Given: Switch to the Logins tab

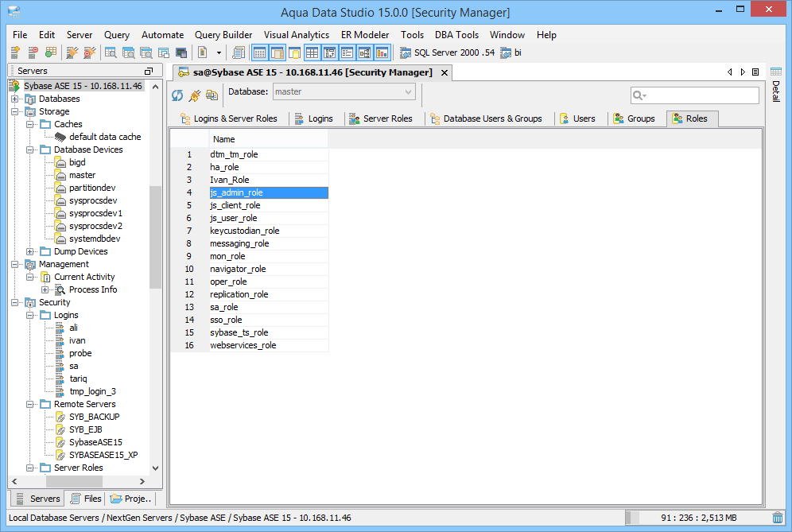Looking at the screenshot, I should click(x=313, y=118).
